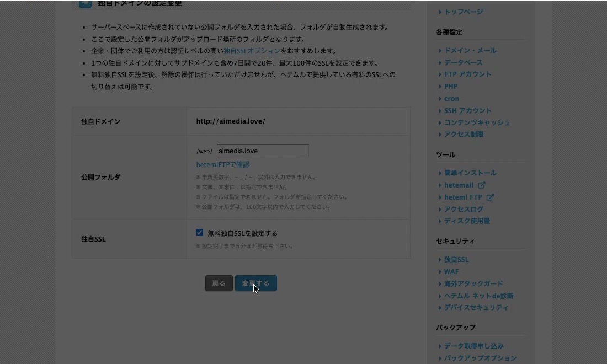Open データベース settings

click(x=463, y=62)
